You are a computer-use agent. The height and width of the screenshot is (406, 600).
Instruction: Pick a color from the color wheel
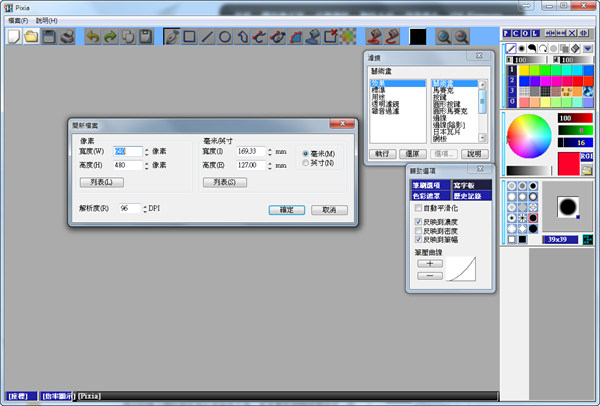529,136
